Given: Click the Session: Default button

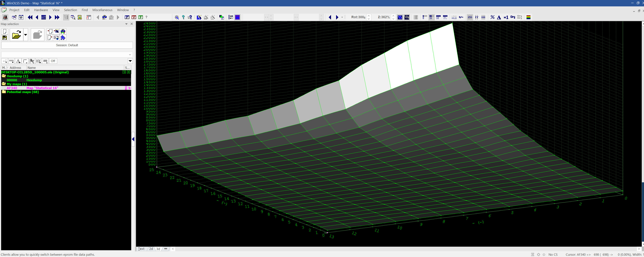Looking at the screenshot, I should [67, 45].
